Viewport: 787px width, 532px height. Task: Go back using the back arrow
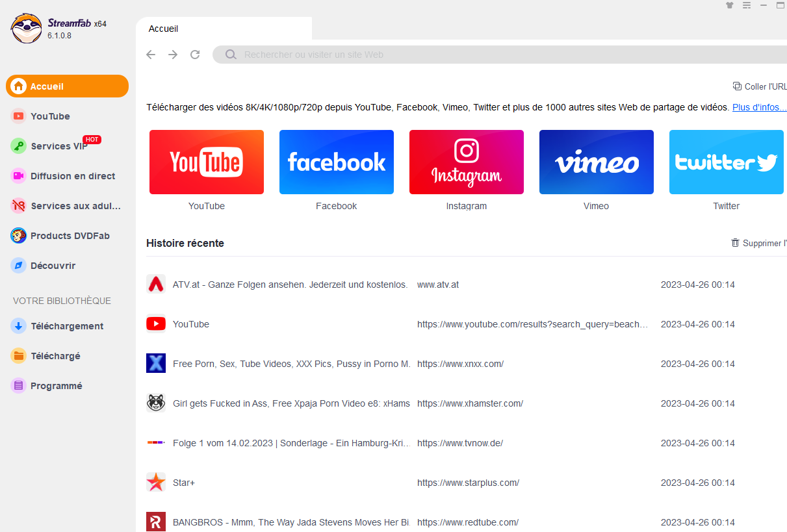pos(151,55)
